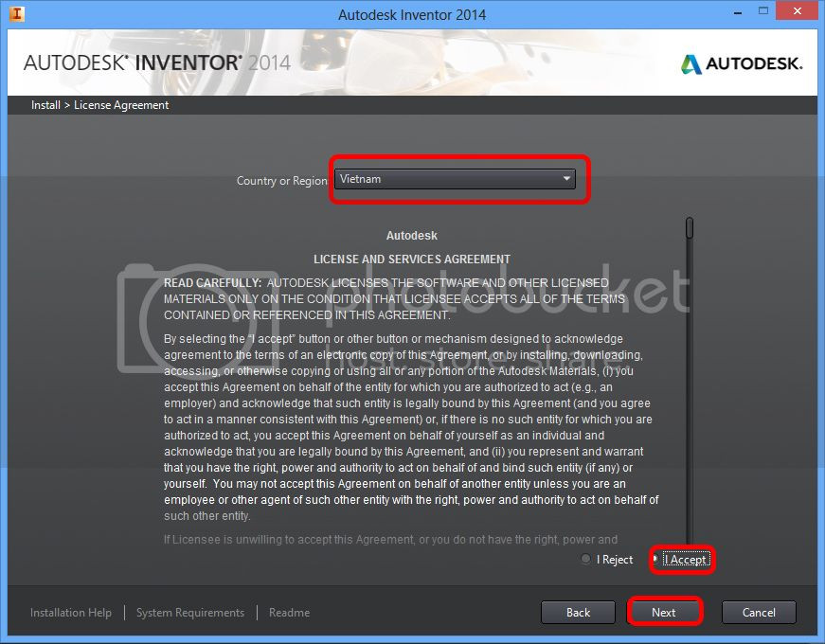The image size is (825, 644).
Task: Cancel the installation
Action: point(759,613)
